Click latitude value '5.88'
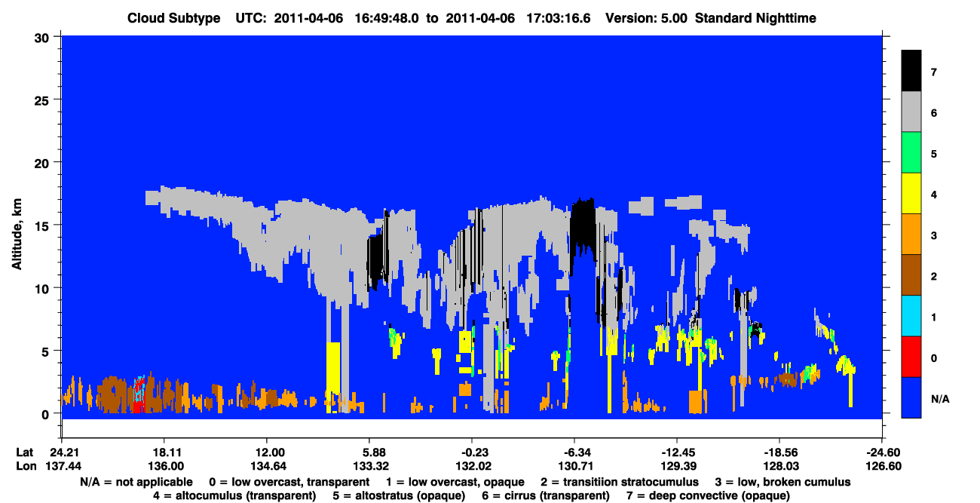The width and height of the screenshot is (980, 503). (369, 452)
